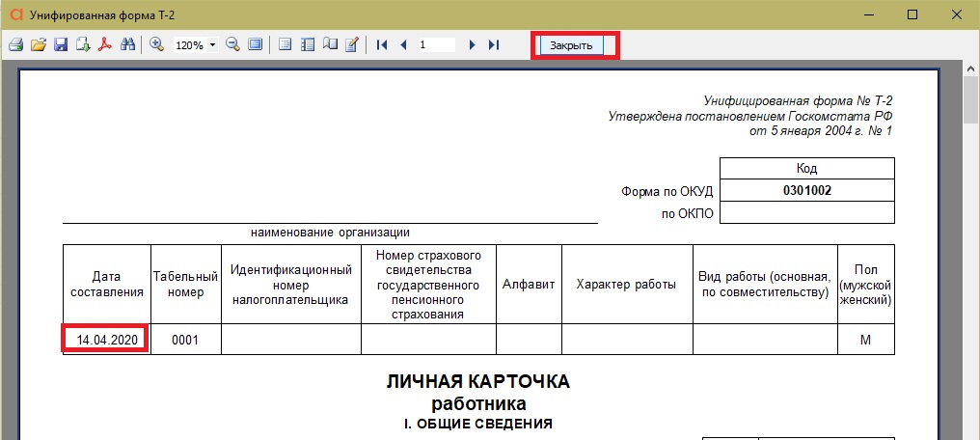The width and height of the screenshot is (980, 440).
Task: Click the Табельный номер value 0001
Action: pyautogui.click(x=185, y=340)
